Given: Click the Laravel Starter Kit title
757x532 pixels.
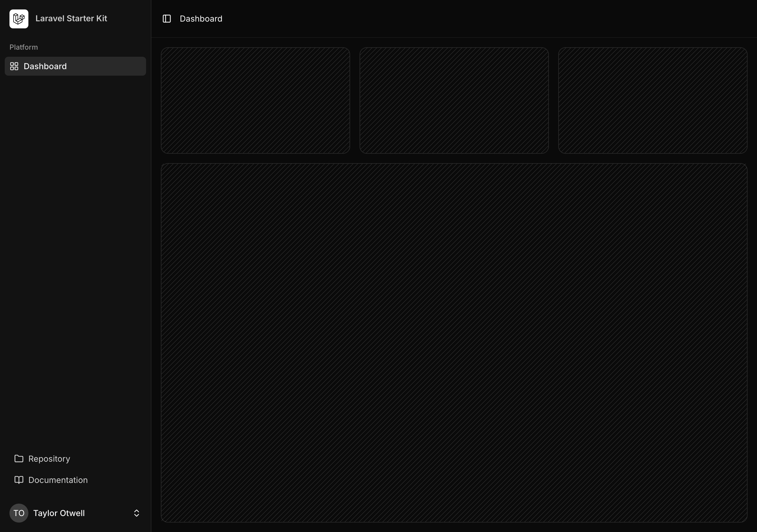Looking at the screenshot, I should coord(71,18).
